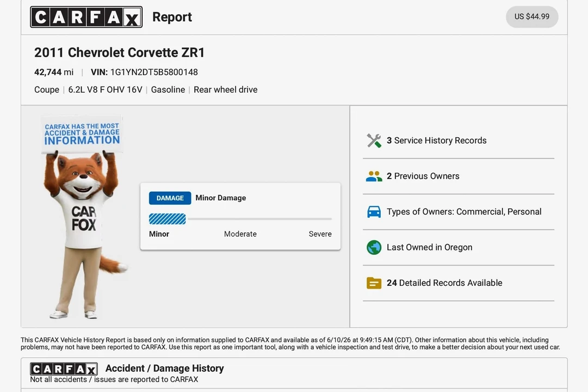Open the 24 Detailed Records Available text
The width and height of the screenshot is (588, 392).
click(x=444, y=283)
